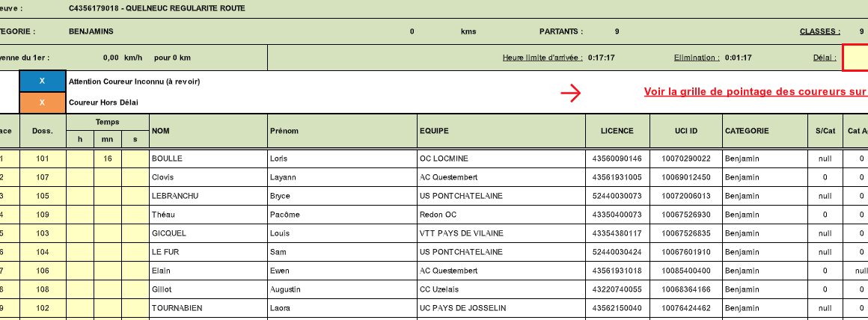The width and height of the screenshot is (868, 320).
Task: Open the 'Voir la grille de pointage' link
Action: (x=754, y=92)
